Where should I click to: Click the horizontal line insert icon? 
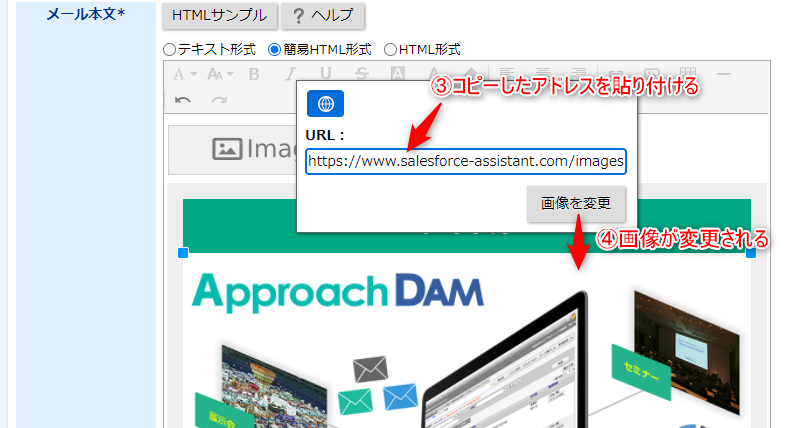[x=723, y=74]
